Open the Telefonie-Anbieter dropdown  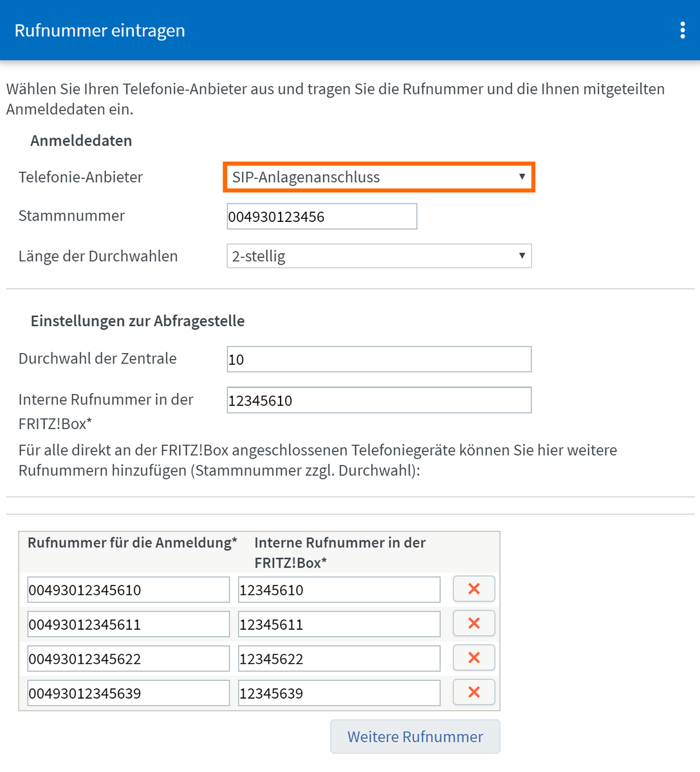[x=379, y=177]
